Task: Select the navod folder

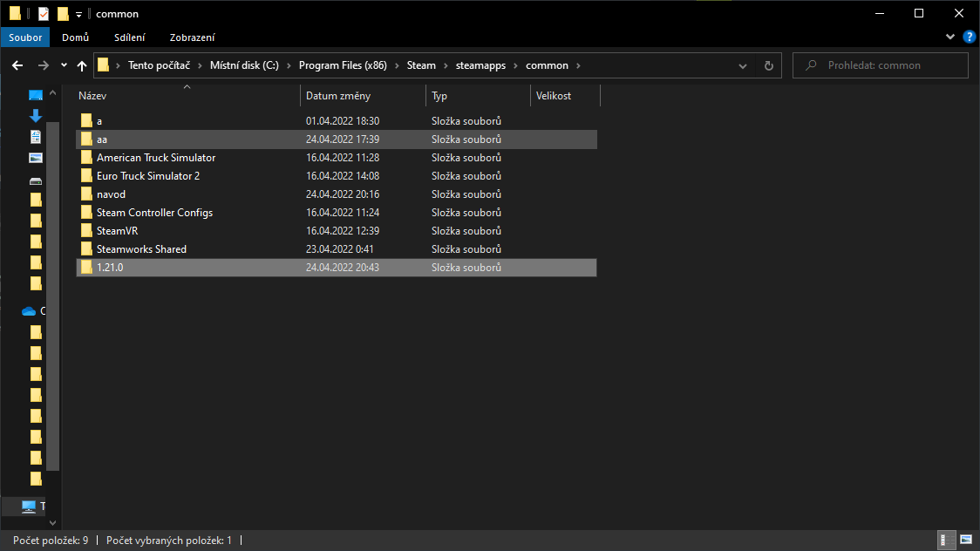Action: (112, 194)
